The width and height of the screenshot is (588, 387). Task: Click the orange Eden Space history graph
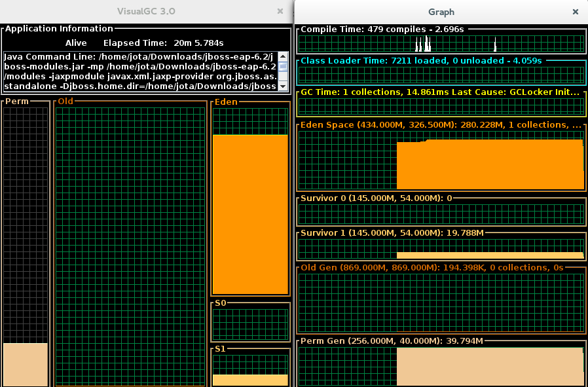[490, 164]
